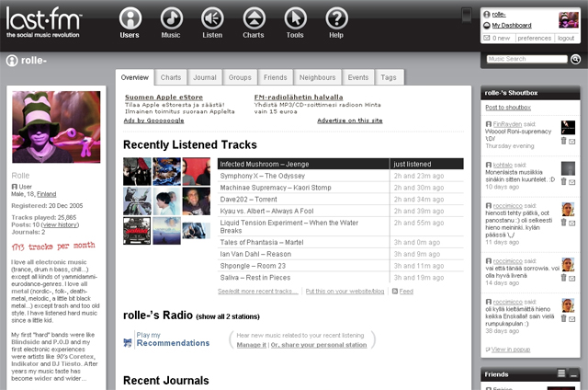Click the Post to shoutbox link
Viewport: 588px width, 390px height.
(508, 108)
